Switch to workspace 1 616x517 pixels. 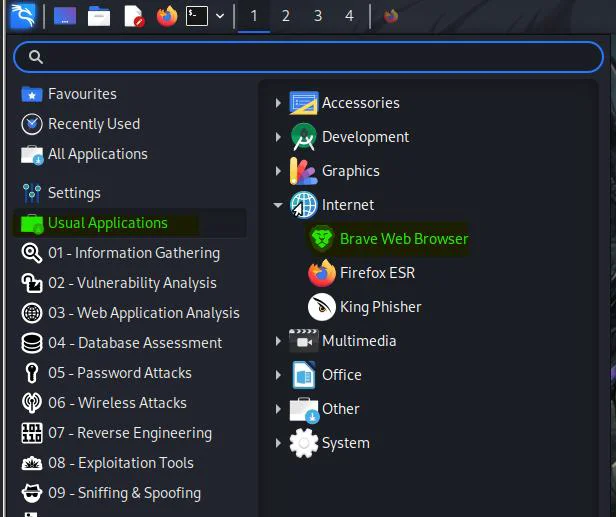[x=254, y=16]
